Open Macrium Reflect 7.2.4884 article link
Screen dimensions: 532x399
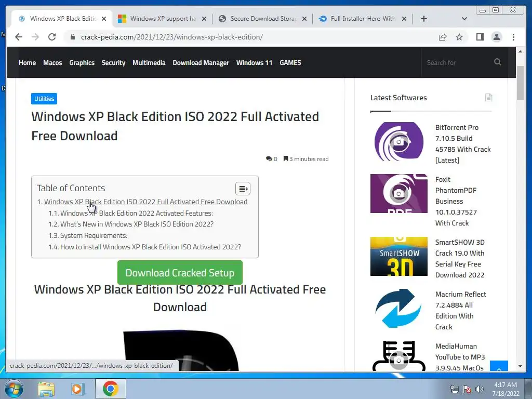coord(460,311)
